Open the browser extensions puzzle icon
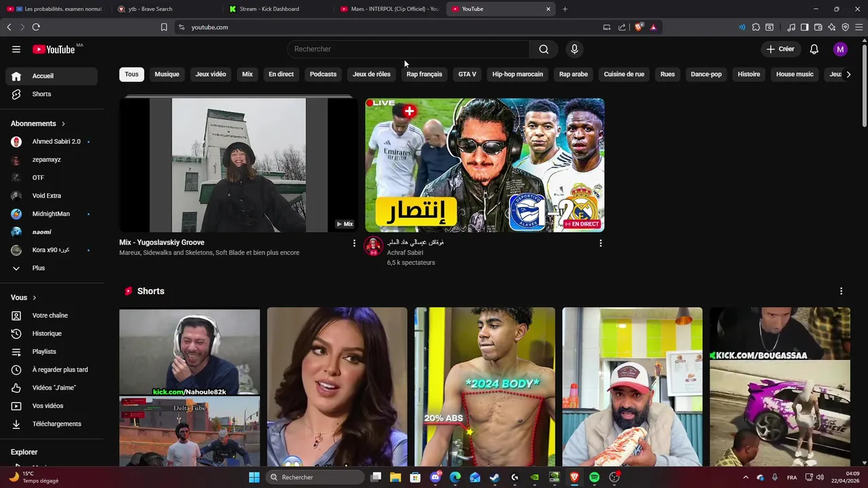The image size is (868, 488). click(x=756, y=27)
